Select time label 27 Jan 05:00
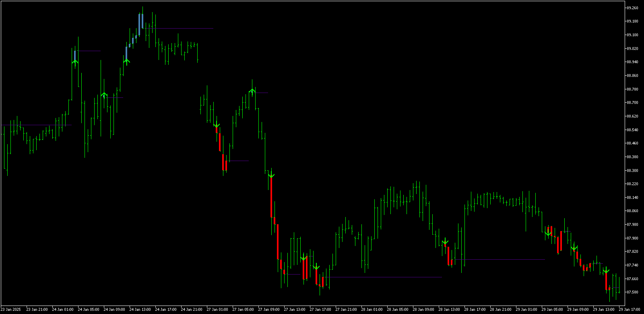Screen dimensions: 644x314 point(243,310)
